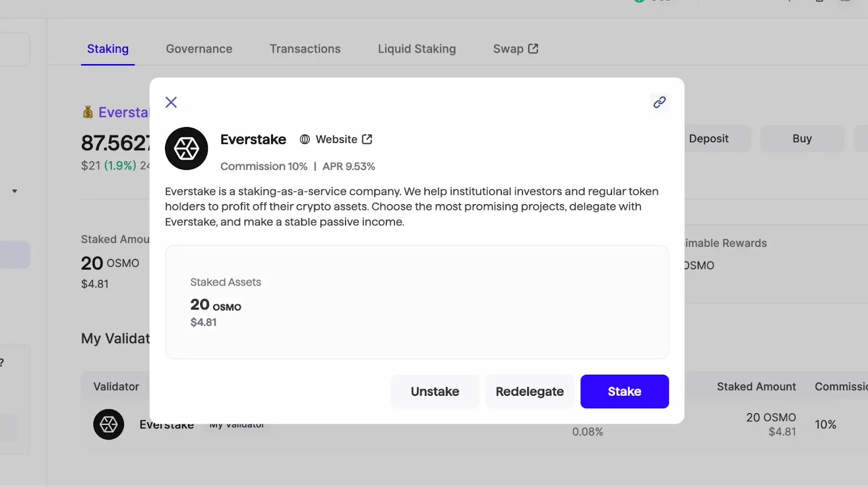
Task: Select the Staked Assets label
Action: [x=226, y=282]
